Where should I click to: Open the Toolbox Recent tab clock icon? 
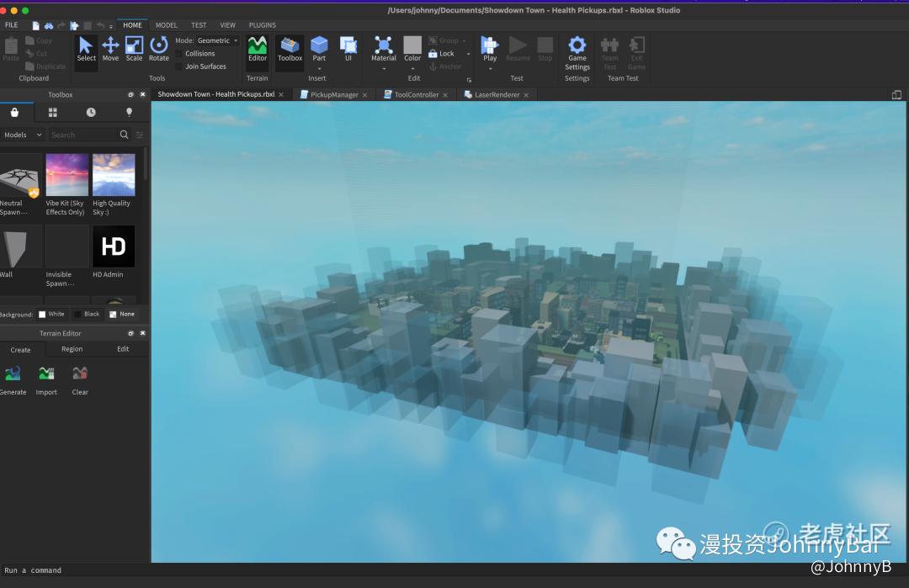coord(91,112)
